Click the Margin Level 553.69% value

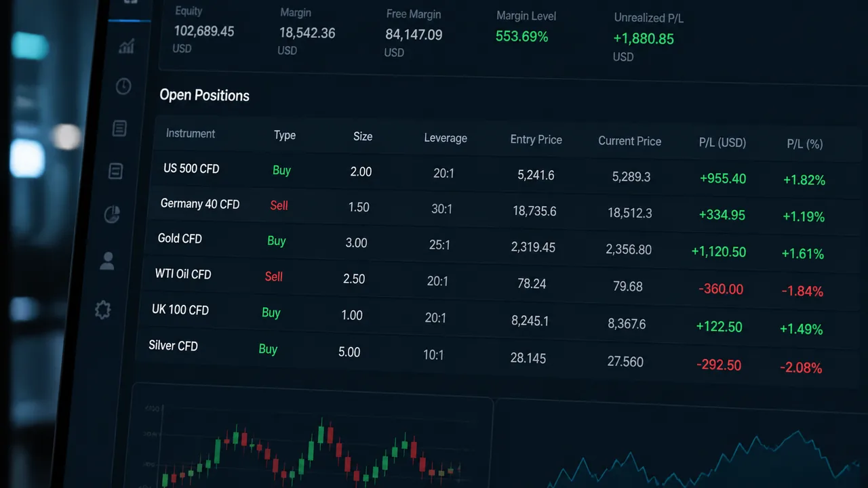521,37
